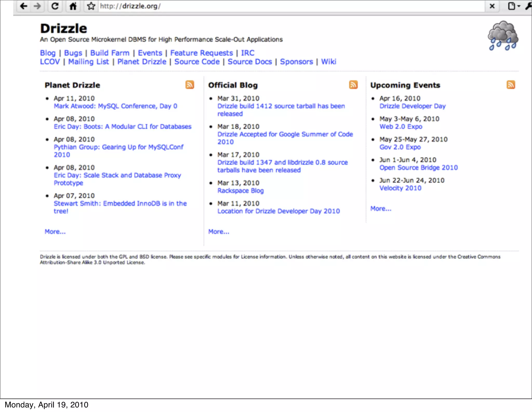532x412 pixels.
Task: Select Feature Requests in navigation
Action: click(x=202, y=53)
